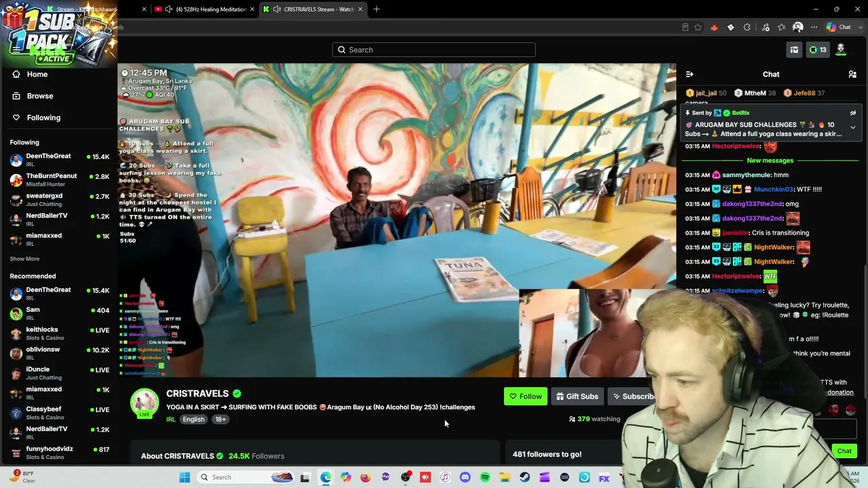This screenshot has width=868, height=488.
Task: Open Microsoft Edge from the taskbar
Action: [x=325, y=477]
